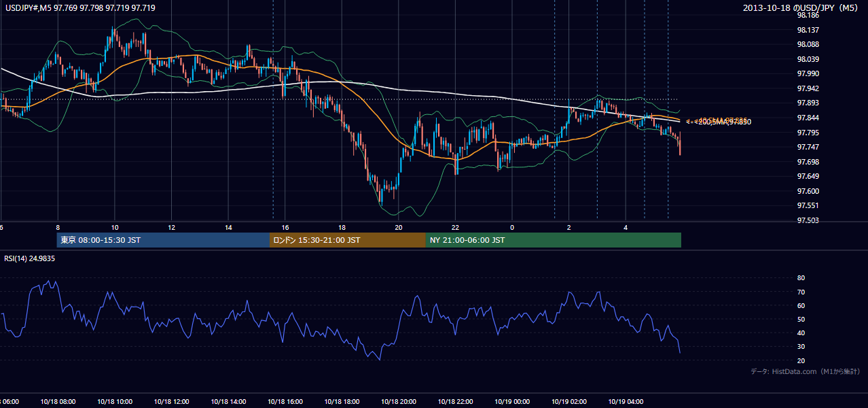Click hour label 22 under price chart
Screen dimensions: 868x408
(x=455, y=227)
